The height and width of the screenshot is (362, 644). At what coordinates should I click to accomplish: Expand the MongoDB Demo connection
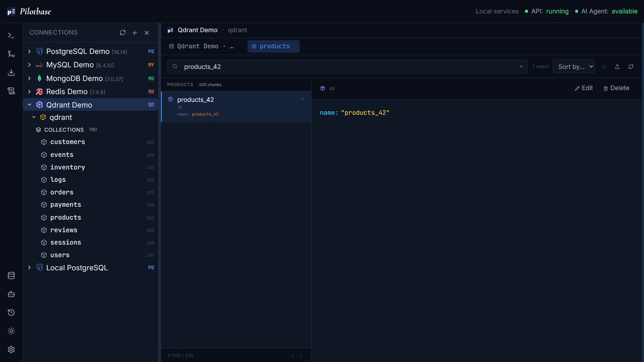pos(29,78)
